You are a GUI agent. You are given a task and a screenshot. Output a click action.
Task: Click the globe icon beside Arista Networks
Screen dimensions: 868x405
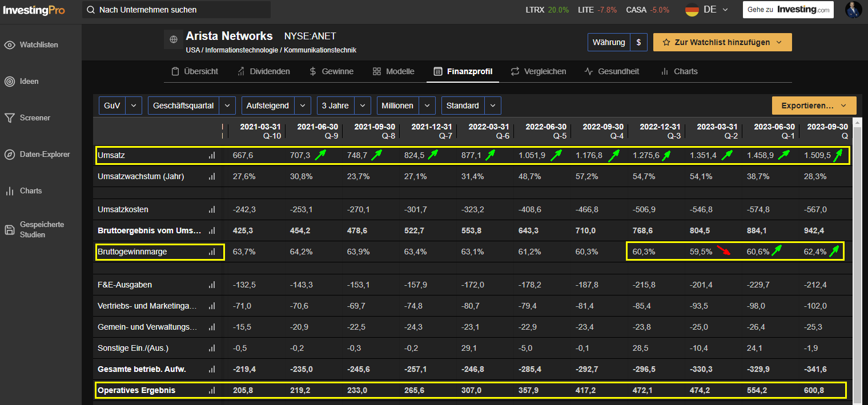173,40
